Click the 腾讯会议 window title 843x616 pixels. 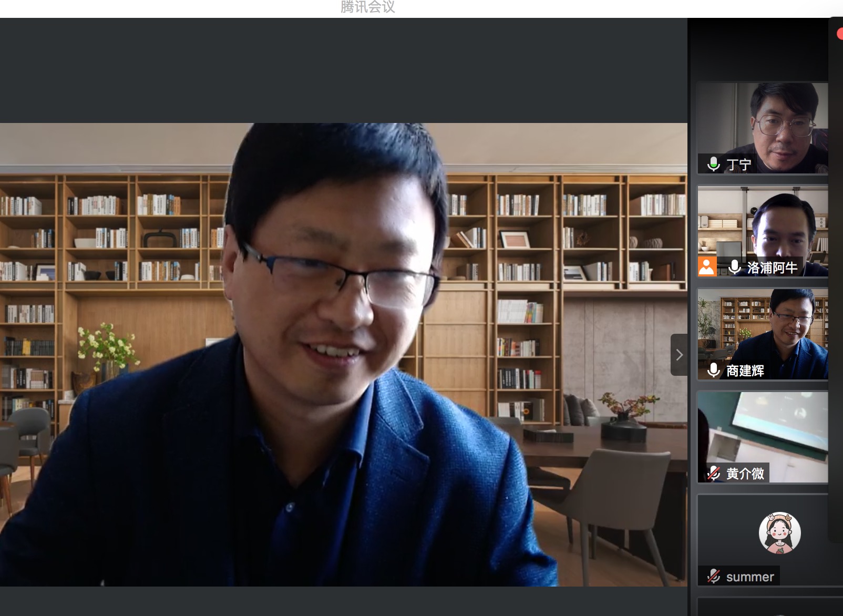pos(367,7)
